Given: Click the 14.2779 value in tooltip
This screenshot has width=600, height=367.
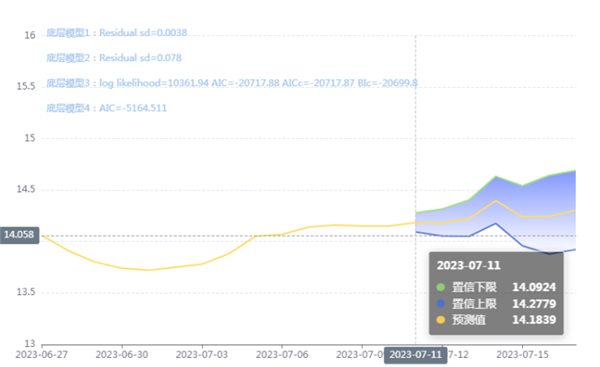Looking at the screenshot, I should tap(534, 303).
